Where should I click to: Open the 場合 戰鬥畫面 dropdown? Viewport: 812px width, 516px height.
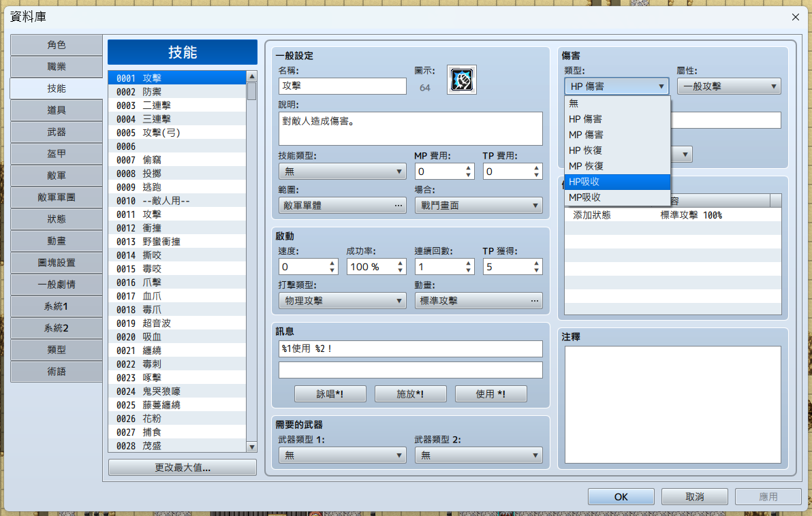[x=478, y=206]
